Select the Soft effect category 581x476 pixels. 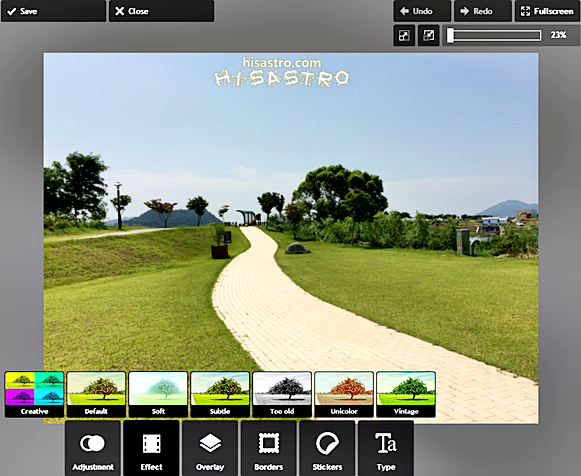[x=158, y=394]
